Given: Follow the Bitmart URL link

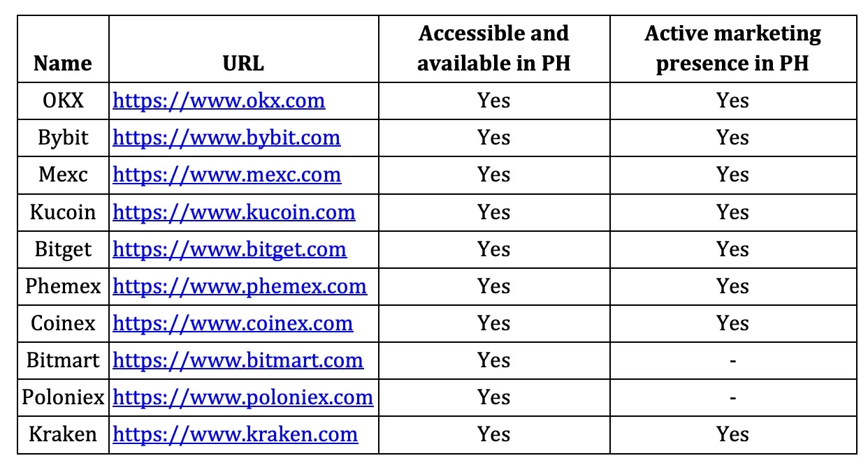Looking at the screenshot, I should 238,360.
